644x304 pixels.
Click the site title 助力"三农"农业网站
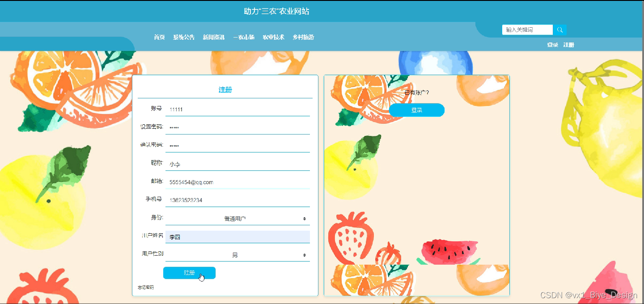point(276,11)
